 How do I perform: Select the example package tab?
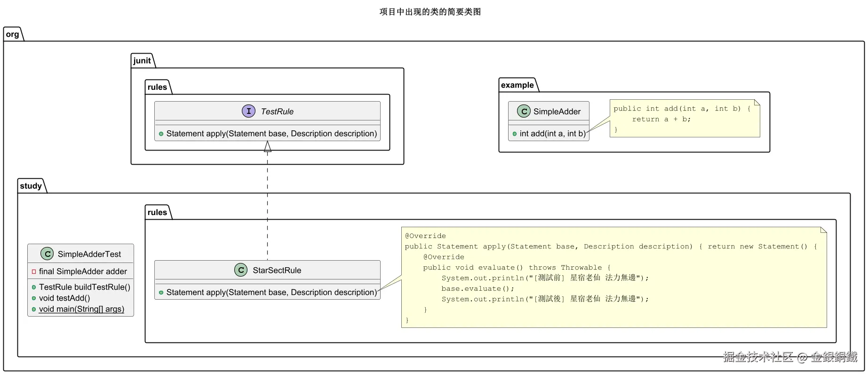click(x=518, y=85)
